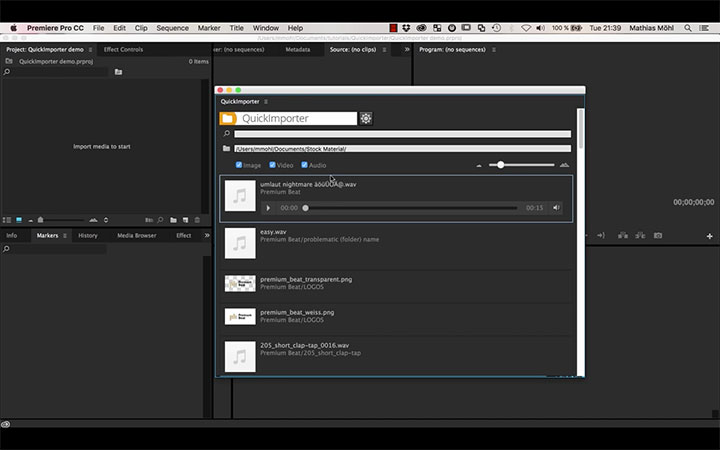The image size is (720, 450).
Task: Click the Find magnifier in Project panel footer
Action: pyautogui.click(x=160, y=220)
